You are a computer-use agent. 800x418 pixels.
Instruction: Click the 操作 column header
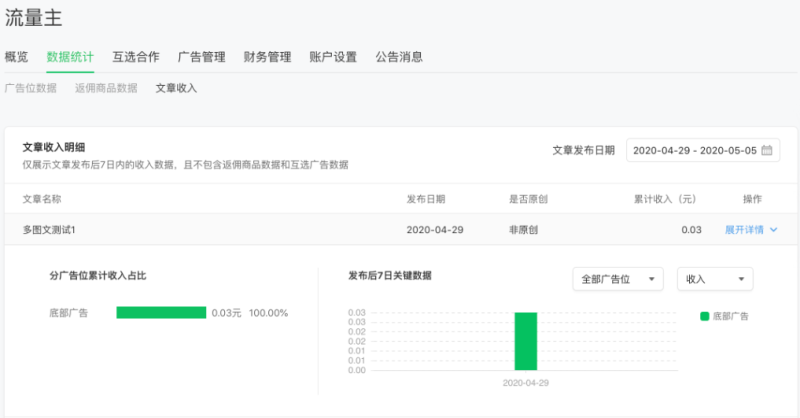pos(752,199)
